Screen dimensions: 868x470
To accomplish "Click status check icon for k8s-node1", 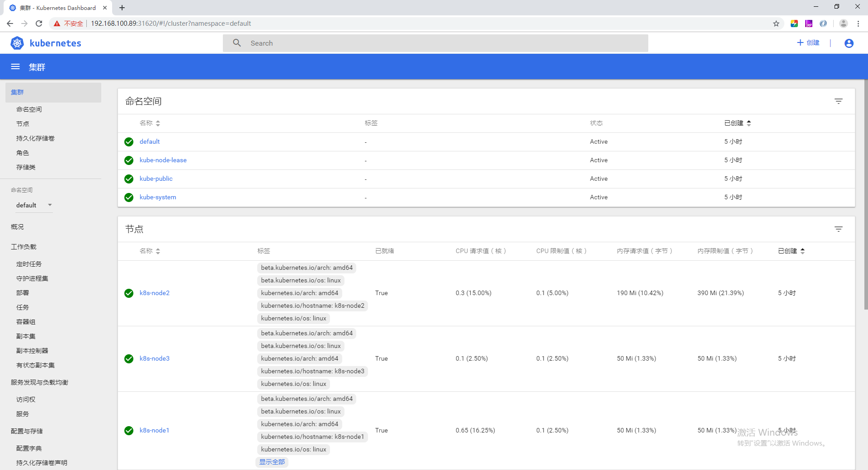I will pyautogui.click(x=129, y=431).
